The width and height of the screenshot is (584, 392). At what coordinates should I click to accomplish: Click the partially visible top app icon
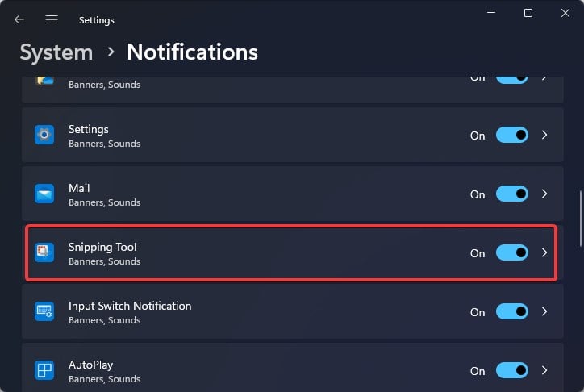(x=44, y=81)
